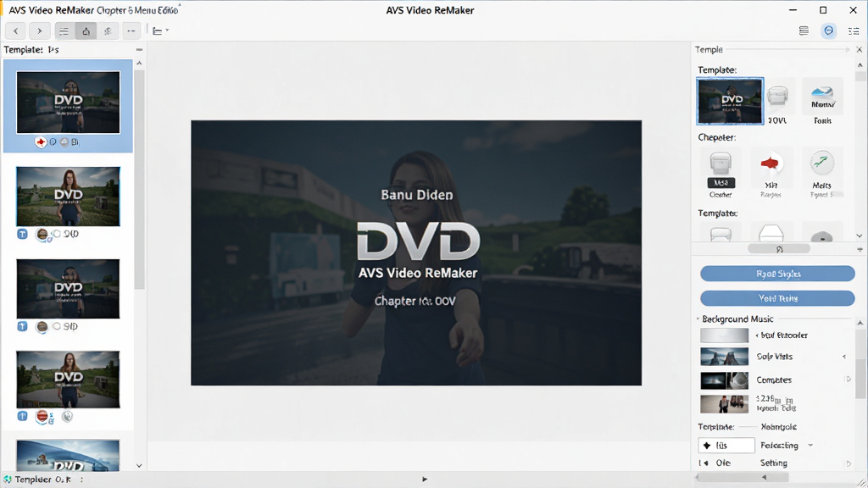Screen dimensions: 868x488
Task: Click the toolbar icon right of the thumbs-up
Action: pos(108,31)
